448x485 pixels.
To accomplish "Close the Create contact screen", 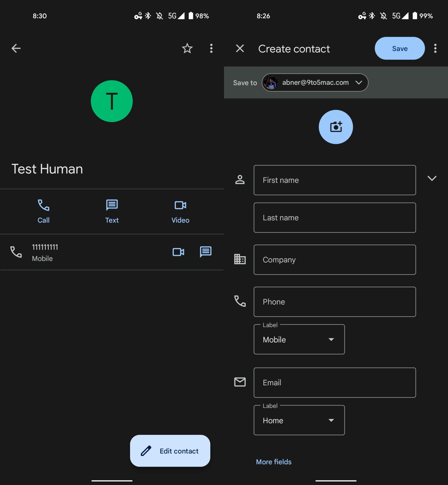I will pyautogui.click(x=240, y=48).
